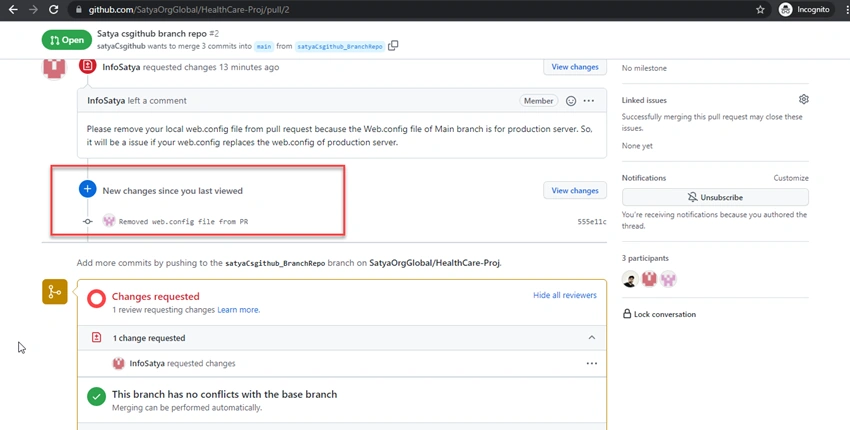
Task: Click InfoSatya avatar in reviewers list
Action: click(x=118, y=363)
